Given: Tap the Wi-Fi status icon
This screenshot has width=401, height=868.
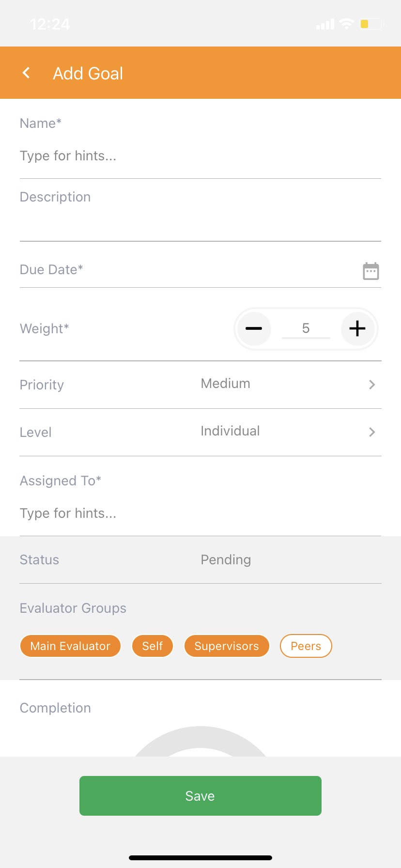Looking at the screenshot, I should [346, 24].
